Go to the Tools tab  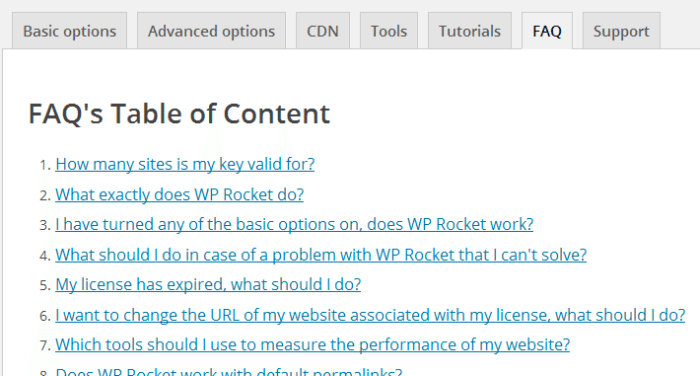[x=389, y=31]
